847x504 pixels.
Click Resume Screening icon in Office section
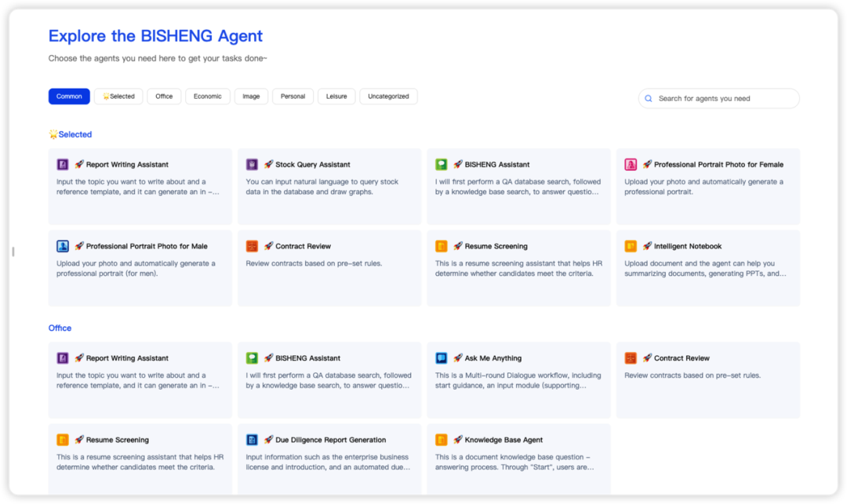[63, 440]
